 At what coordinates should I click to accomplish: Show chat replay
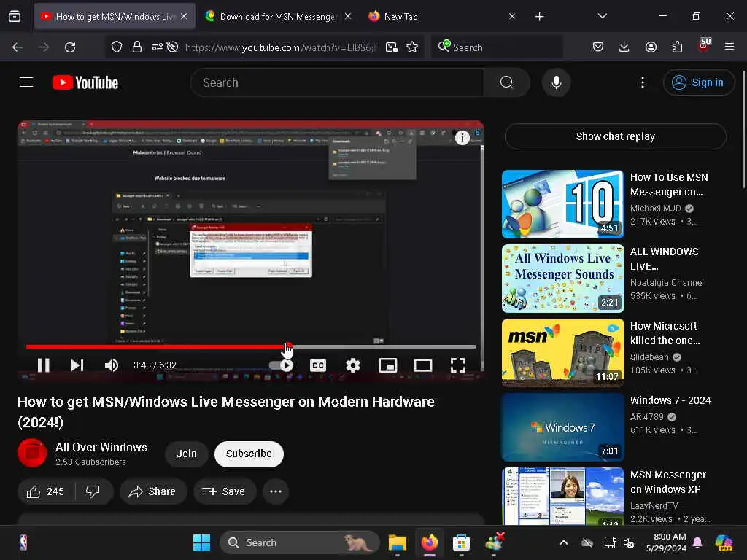coord(615,136)
